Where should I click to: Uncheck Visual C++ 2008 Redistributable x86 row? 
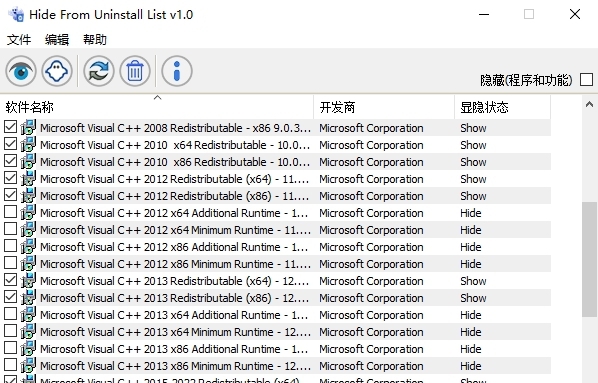pyautogui.click(x=10, y=127)
